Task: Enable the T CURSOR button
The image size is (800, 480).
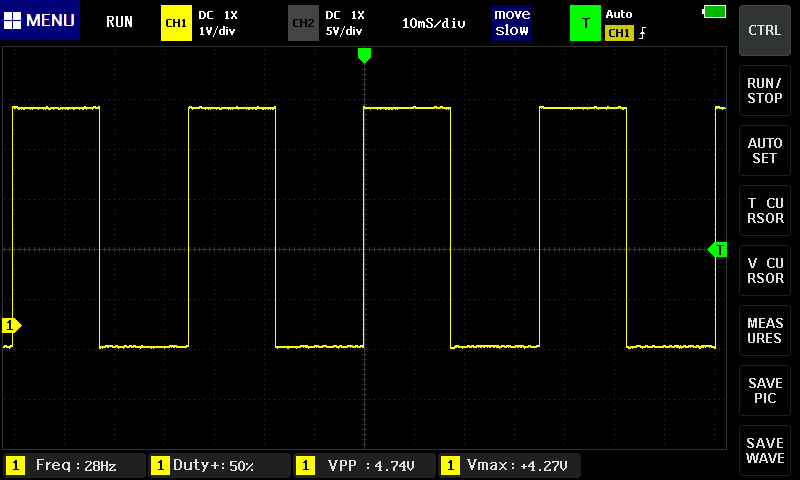Action: tap(764, 210)
